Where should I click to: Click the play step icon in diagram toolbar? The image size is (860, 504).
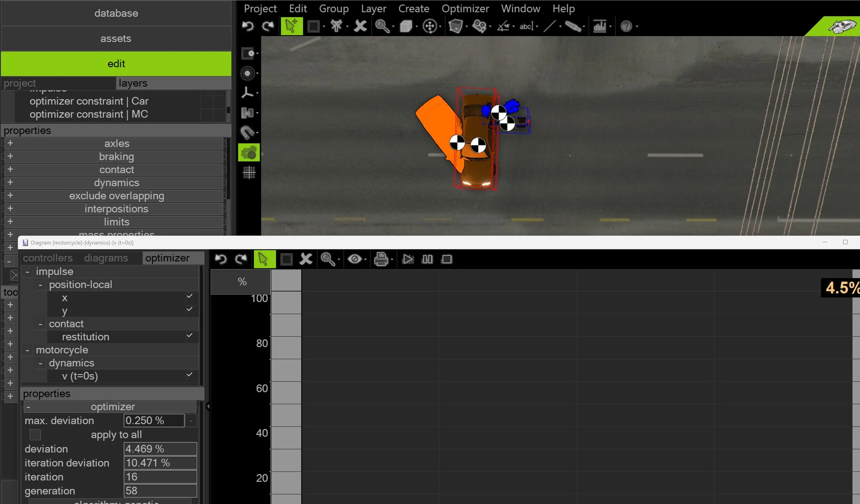pos(408,259)
